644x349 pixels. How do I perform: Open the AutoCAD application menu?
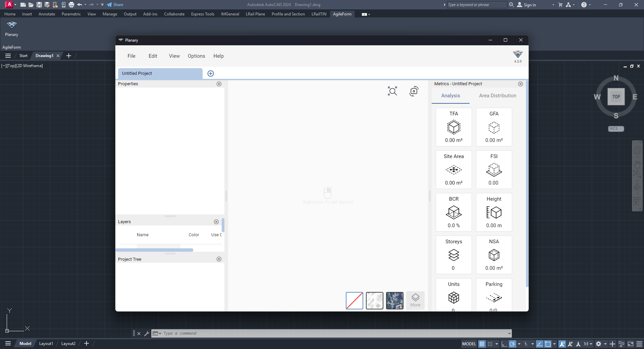coord(10,5)
